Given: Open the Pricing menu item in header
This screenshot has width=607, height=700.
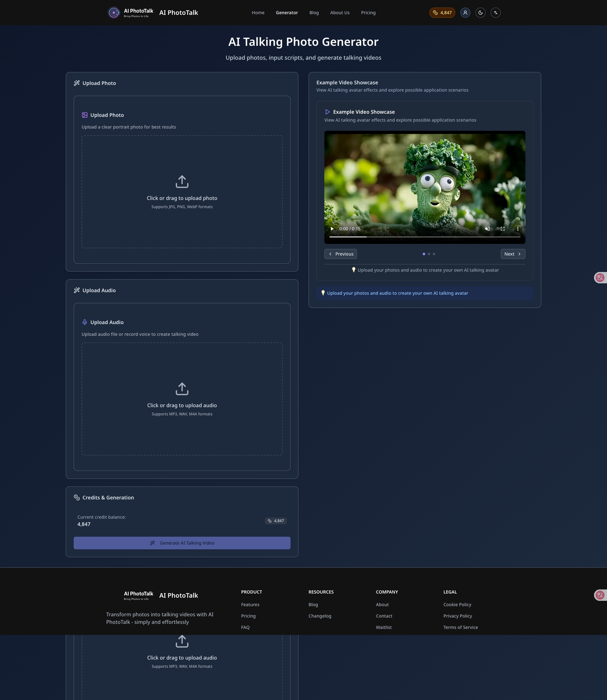Looking at the screenshot, I should click(x=368, y=13).
